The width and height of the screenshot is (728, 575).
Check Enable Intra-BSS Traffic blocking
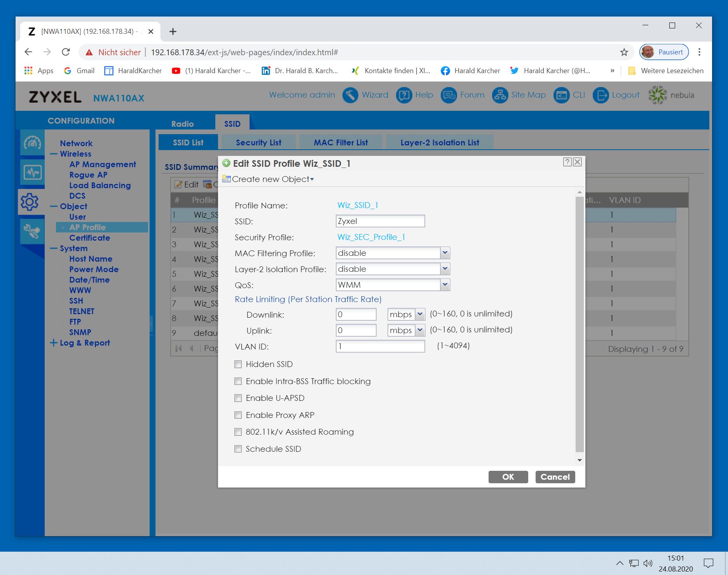click(238, 381)
